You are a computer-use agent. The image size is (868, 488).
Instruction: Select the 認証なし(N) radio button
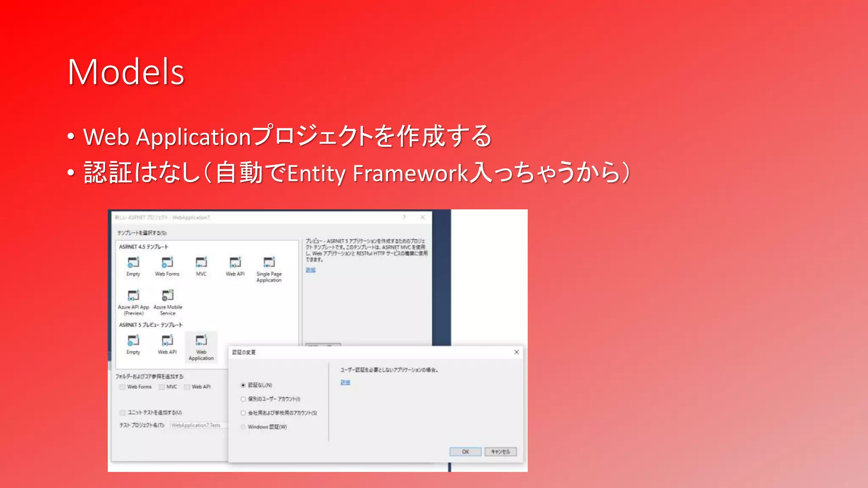tap(243, 385)
